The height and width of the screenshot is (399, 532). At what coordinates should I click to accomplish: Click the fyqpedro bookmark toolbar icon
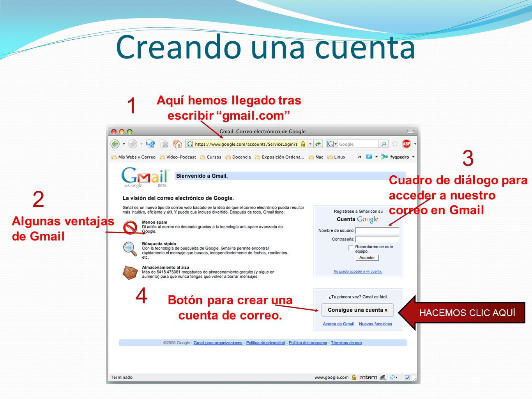click(385, 157)
